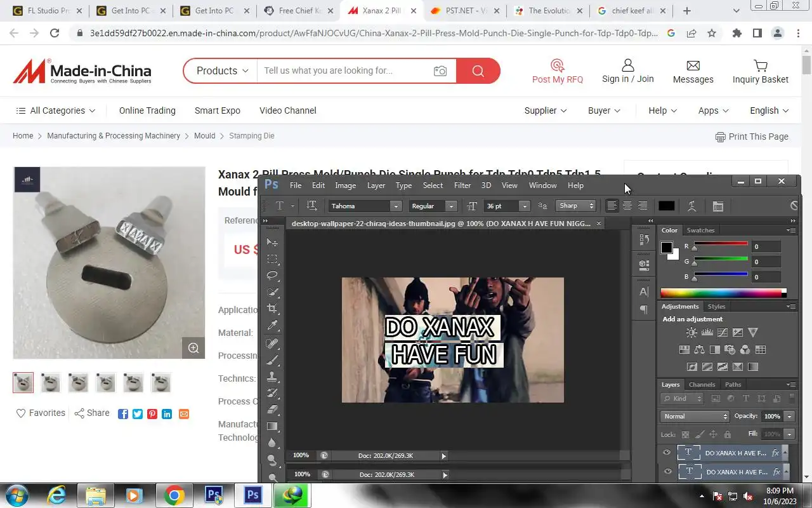Filter layers by type layers icon
Viewport: 812px width, 508px height.
[746, 399]
